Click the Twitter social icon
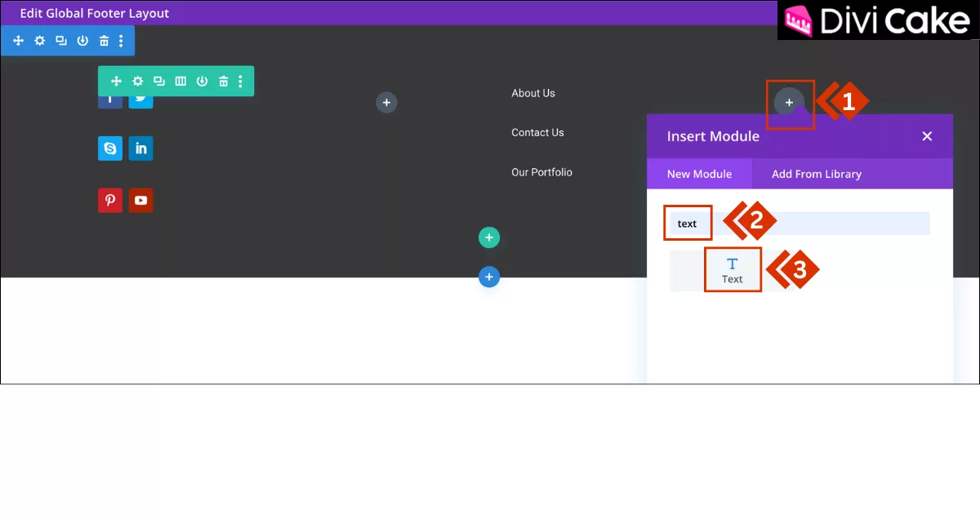 click(140, 101)
